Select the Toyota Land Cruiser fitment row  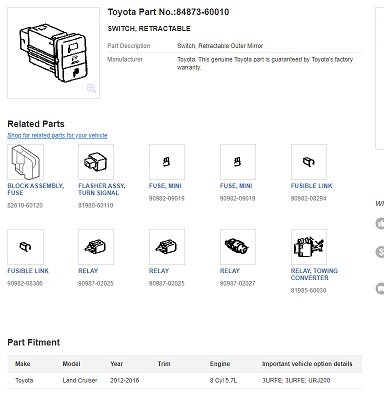pyautogui.click(x=185, y=380)
